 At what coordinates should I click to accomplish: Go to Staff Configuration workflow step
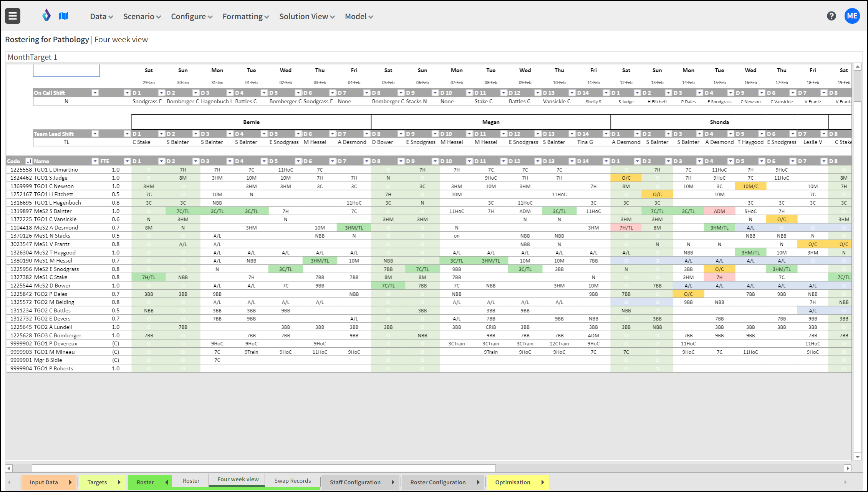[x=355, y=482]
